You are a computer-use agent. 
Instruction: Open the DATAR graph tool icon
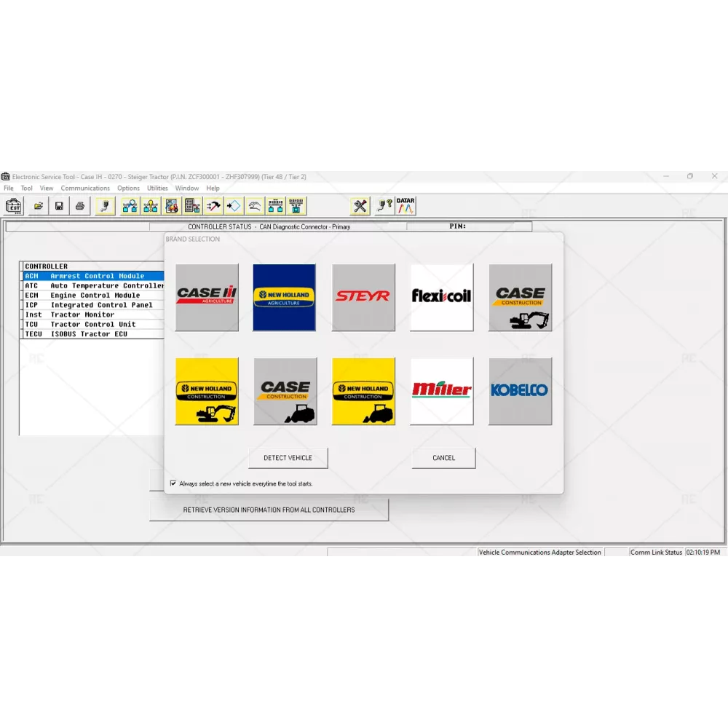coord(405,206)
